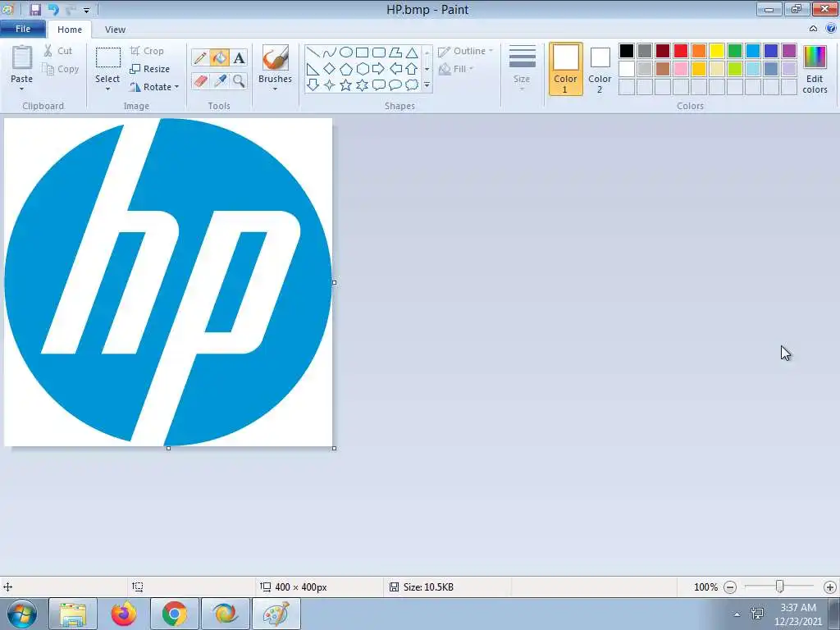This screenshot has width=840, height=630.
Task: Choose the Oval shape
Action: pyautogui.click(x=346, y=52)
